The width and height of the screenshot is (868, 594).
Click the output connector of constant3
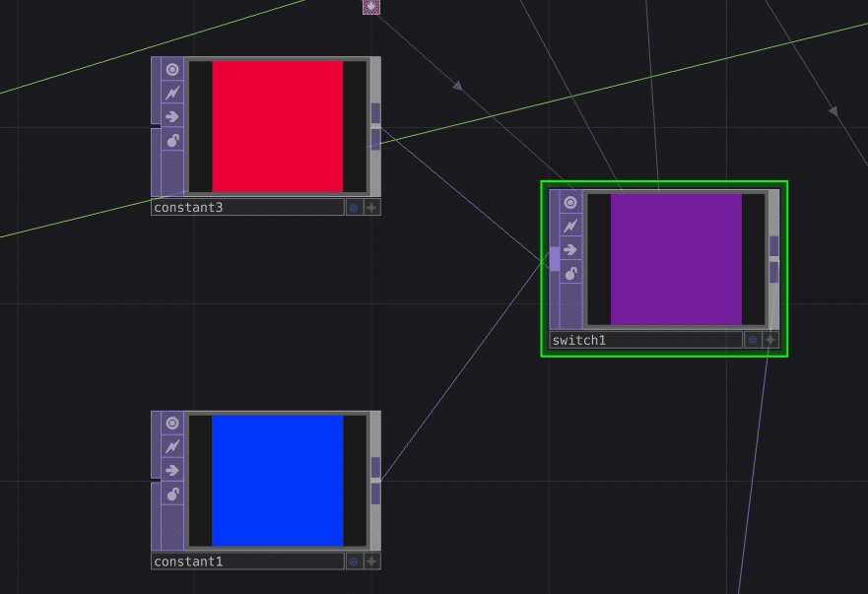click(x=376, y=126)
